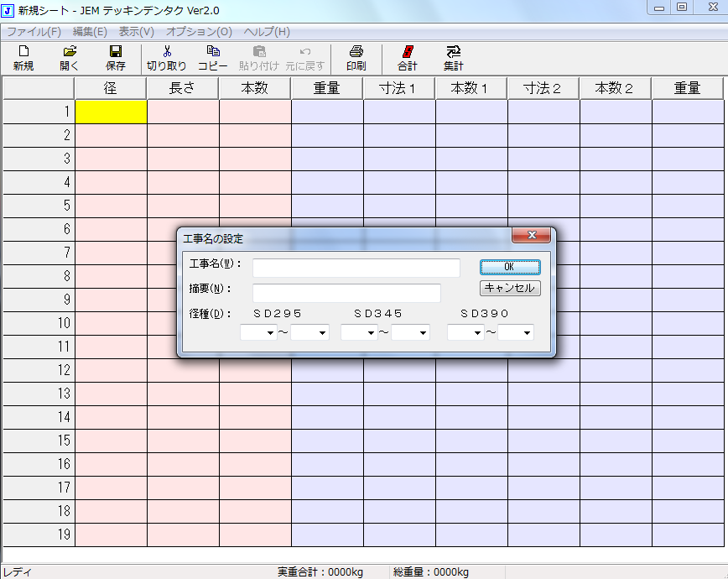
Task: Print using the 印刷 printer icon
Action: click(x=356, y=59)
